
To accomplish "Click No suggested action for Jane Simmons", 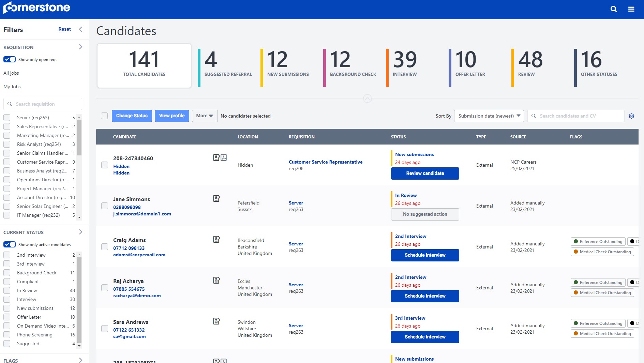I will [x=425, y=214].
